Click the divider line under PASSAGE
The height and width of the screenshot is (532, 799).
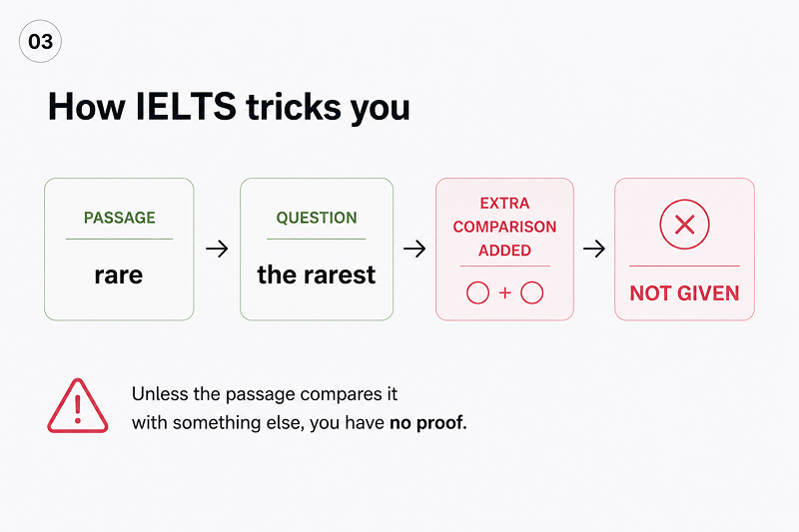click(119, 239)
